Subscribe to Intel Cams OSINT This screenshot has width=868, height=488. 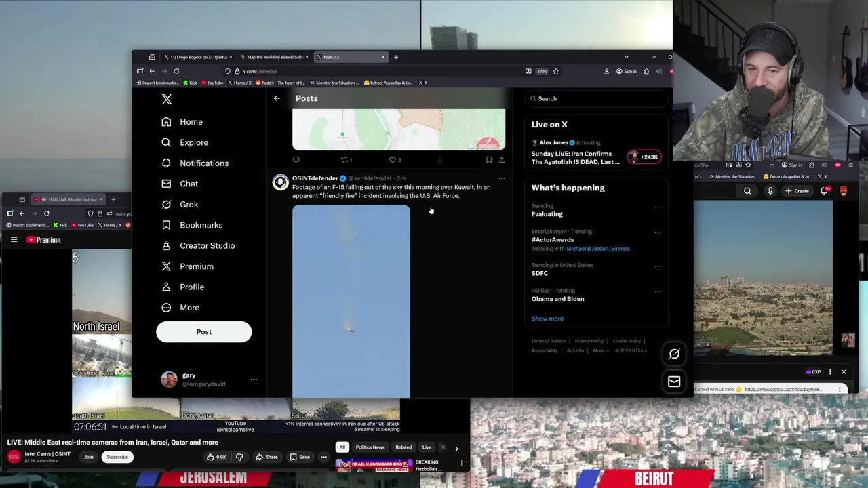[117, 457]
